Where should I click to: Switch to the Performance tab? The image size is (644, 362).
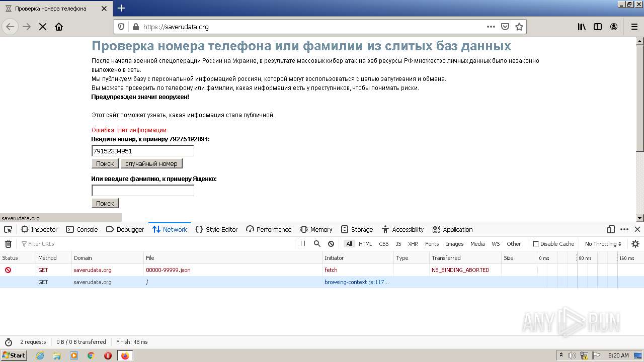tap(269, 229)
